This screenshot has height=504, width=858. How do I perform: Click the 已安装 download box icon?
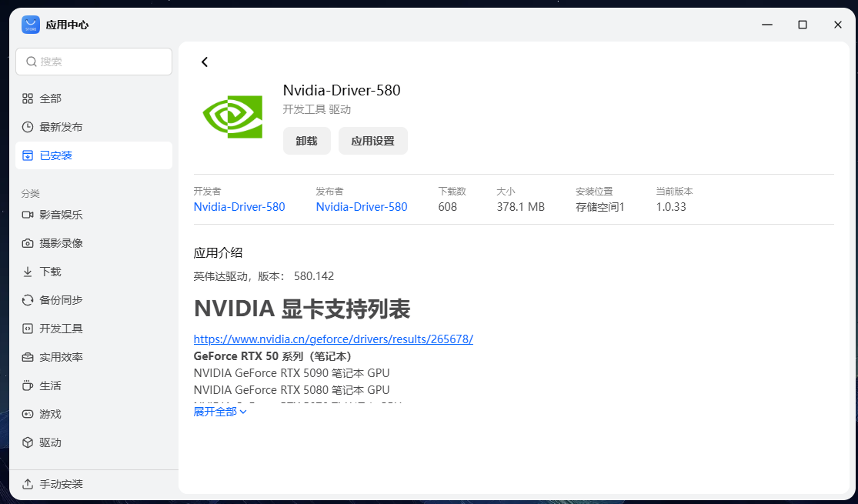click(x=28, y=155)
